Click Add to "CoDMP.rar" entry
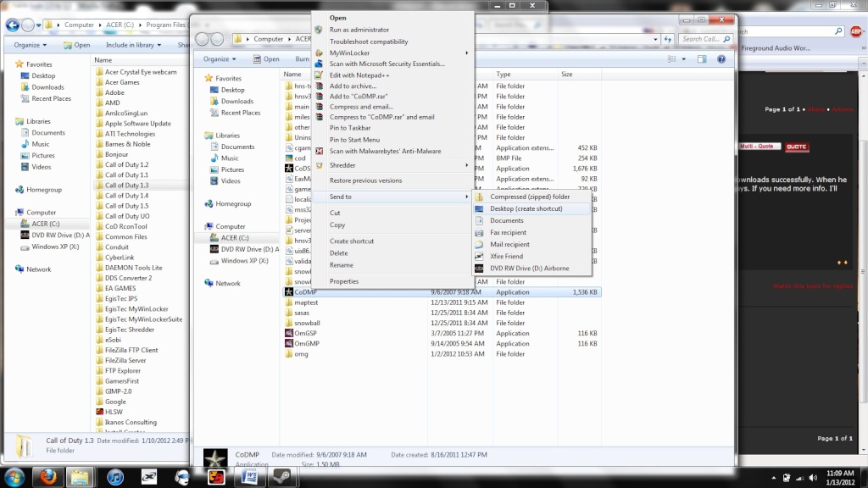The width and height of the screenshot is (868, 488). tap(359, 97)
